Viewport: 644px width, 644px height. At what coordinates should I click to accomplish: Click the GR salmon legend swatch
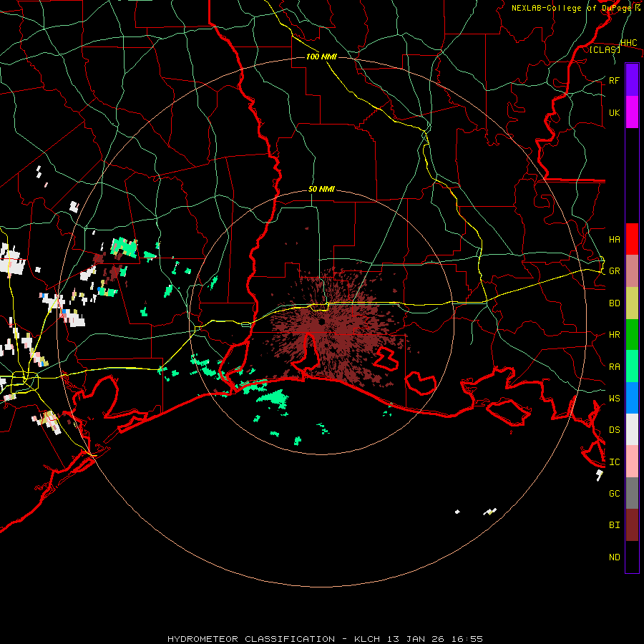coord(632,270)
